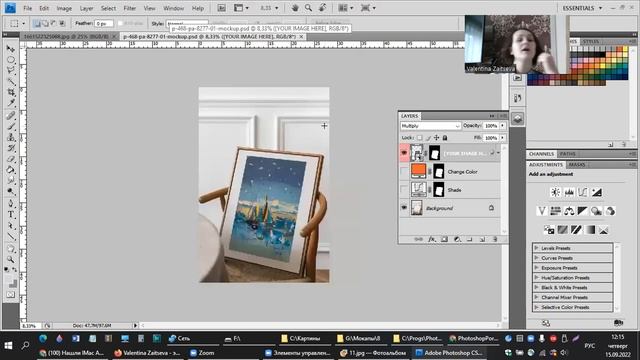Click lock all icon in Layers panel
The image size is (640, 360).
click(x=445, y=138)
